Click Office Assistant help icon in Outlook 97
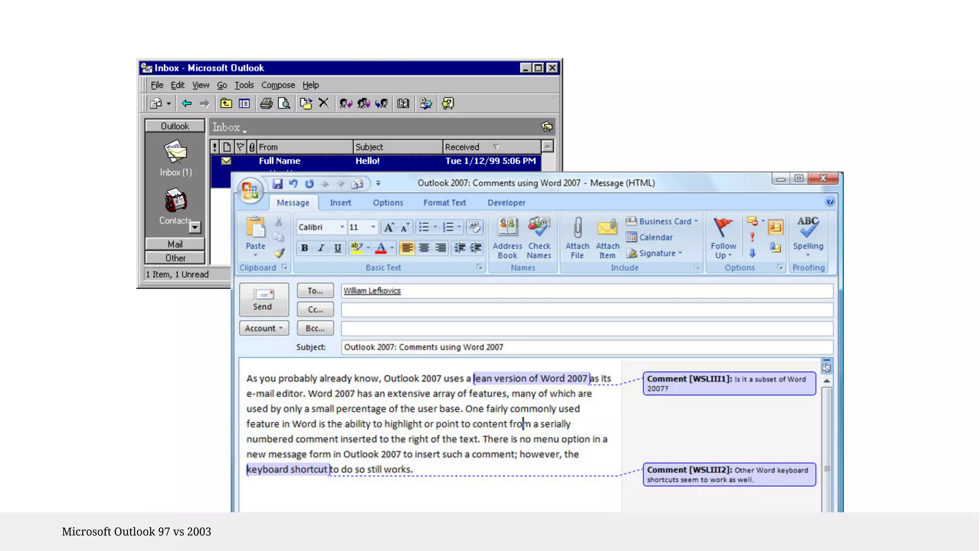Viewport: 980px width, 551px height. [448, 103]
